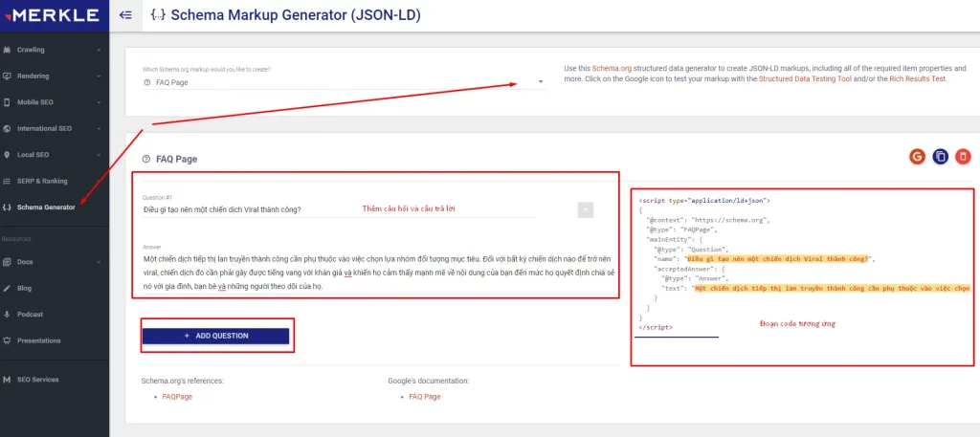Screen dimensions: 980x437
Task: Open the Podcast sidebar item
Action: point(55,315)
